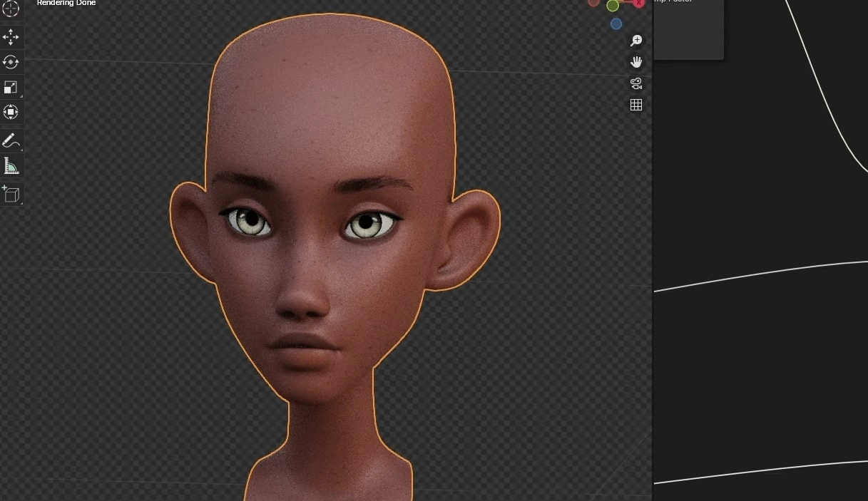Click the pan hand icon

click(x=635, y=62)
